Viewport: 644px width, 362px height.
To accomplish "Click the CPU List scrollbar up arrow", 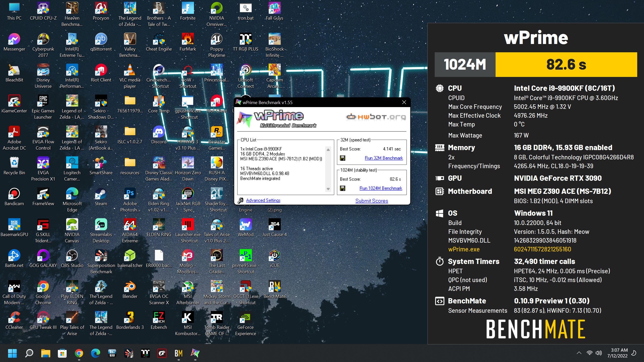I will pyautogui.click(x=328, y=150).
